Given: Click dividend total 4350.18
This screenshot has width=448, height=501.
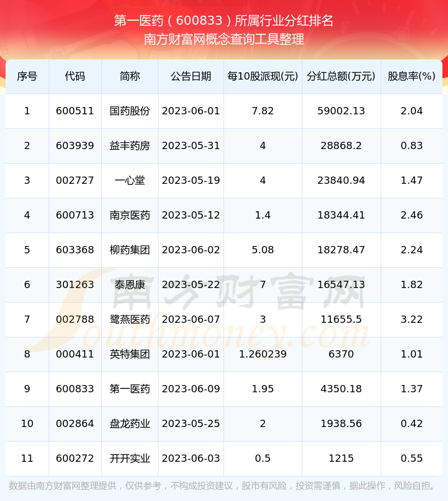Looking at the screenshot, I should coord(341,389).
